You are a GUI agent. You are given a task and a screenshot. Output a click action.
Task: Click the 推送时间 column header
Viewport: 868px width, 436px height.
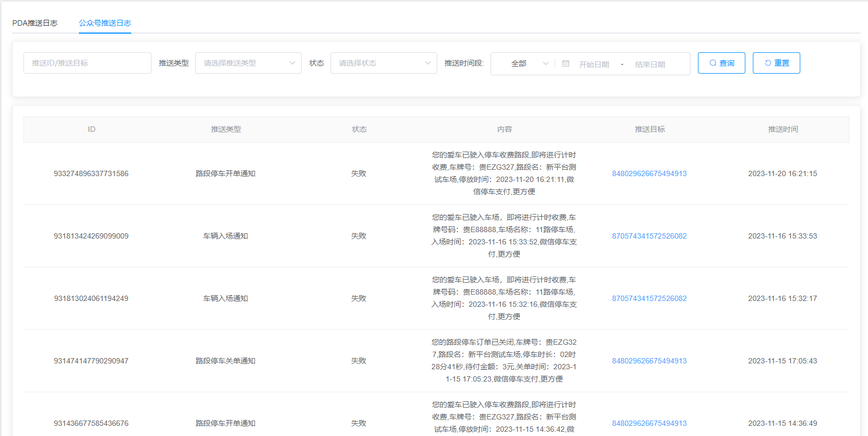pyautogui.click(x=783, y=129)
